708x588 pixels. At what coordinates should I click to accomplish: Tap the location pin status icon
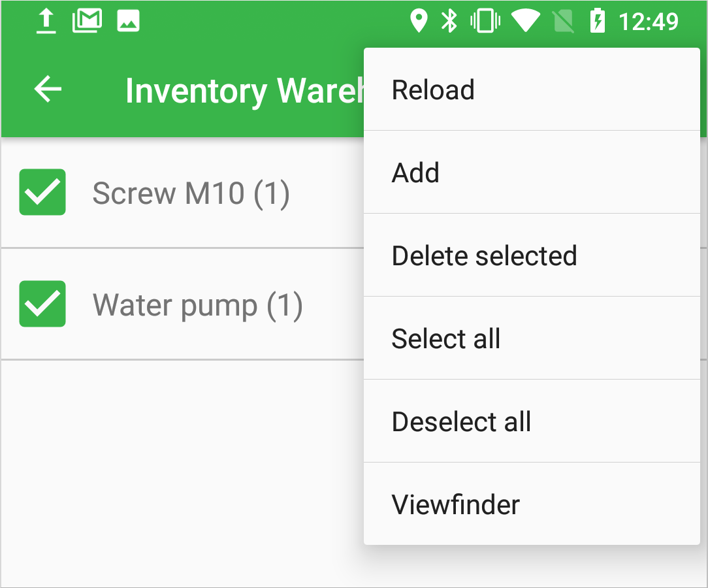pyautogui.click(x=418, y=22)
